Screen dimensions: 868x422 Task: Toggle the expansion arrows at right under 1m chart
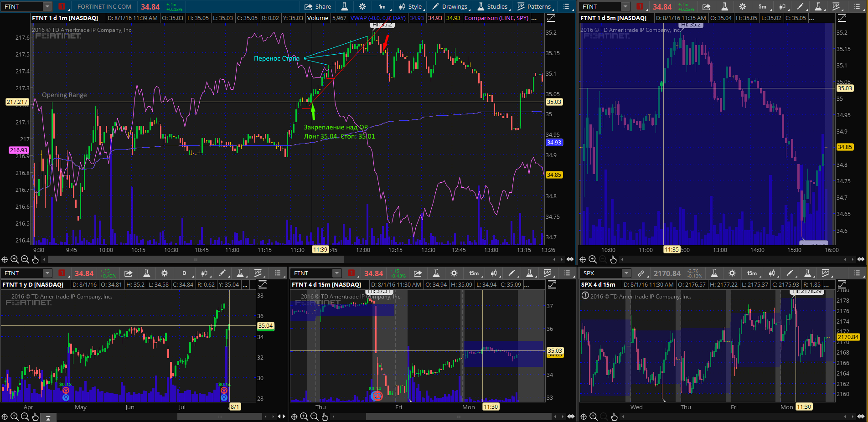[x=570, y=259]
